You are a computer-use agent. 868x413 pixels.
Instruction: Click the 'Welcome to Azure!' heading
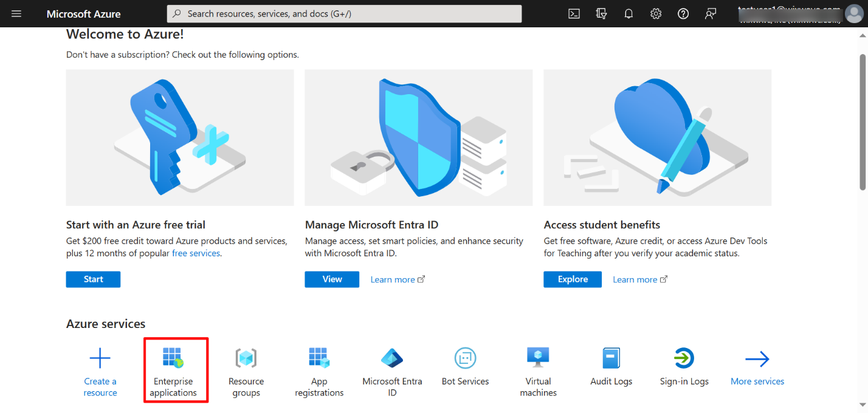click(125, 35)
